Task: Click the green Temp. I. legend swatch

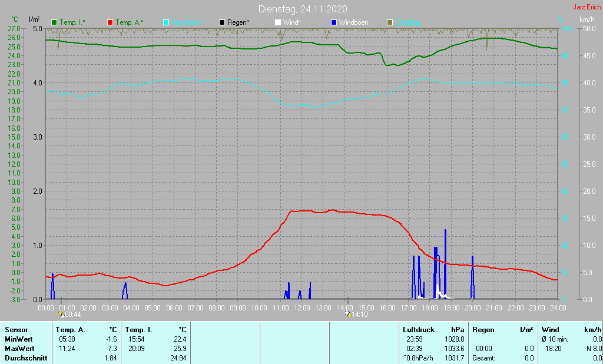Action: point(54,23)
